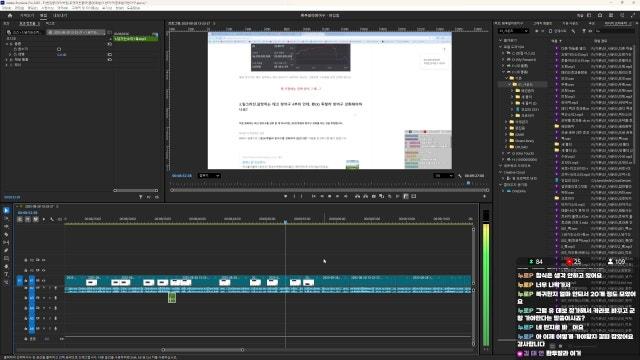Select the Type tool
The height and width of the screenshot is (360, 640).
6,274
